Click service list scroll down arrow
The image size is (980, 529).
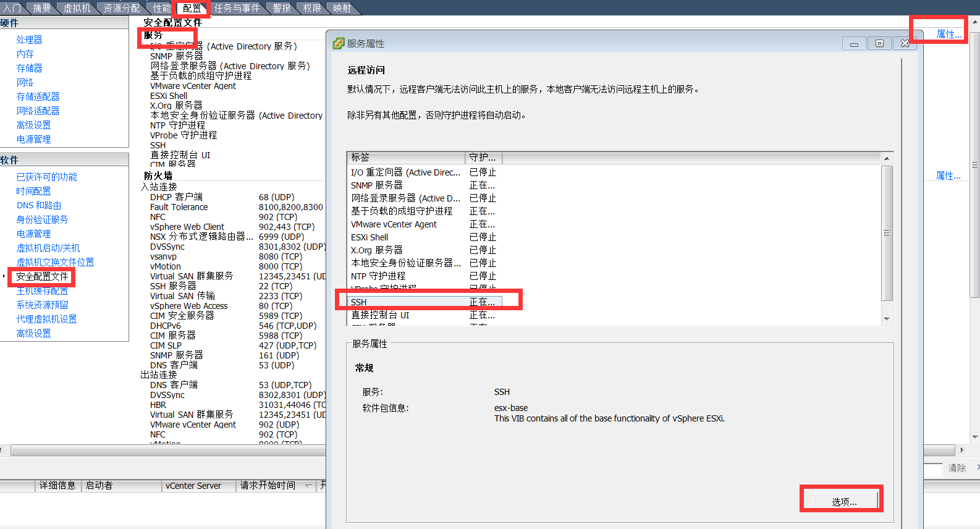887,319
